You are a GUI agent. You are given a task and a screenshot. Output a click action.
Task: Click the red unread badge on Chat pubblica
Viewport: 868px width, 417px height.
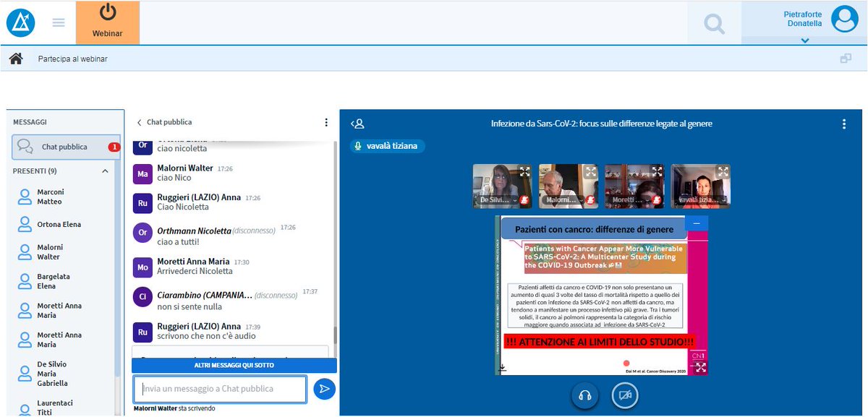point(114,147)
